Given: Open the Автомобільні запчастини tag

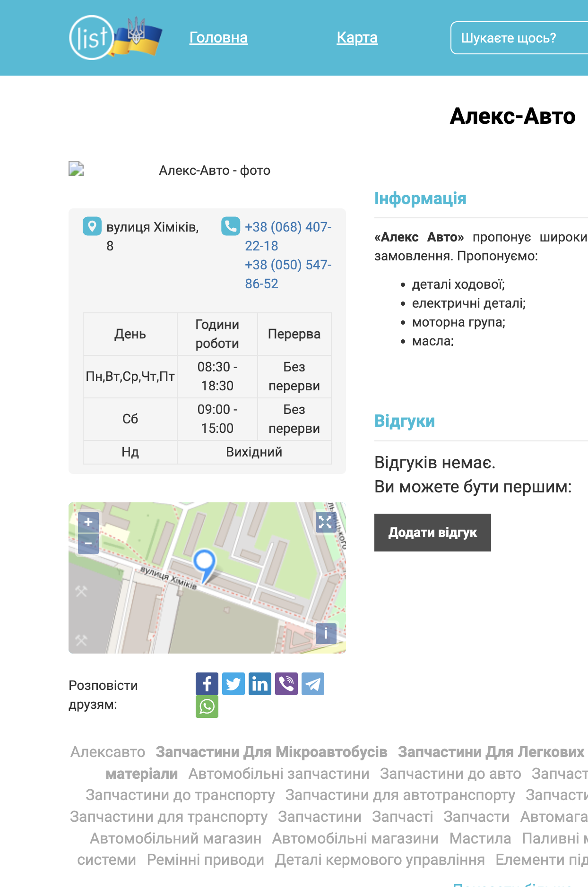Looking at the screenshot, I should (x=279, y=774).
